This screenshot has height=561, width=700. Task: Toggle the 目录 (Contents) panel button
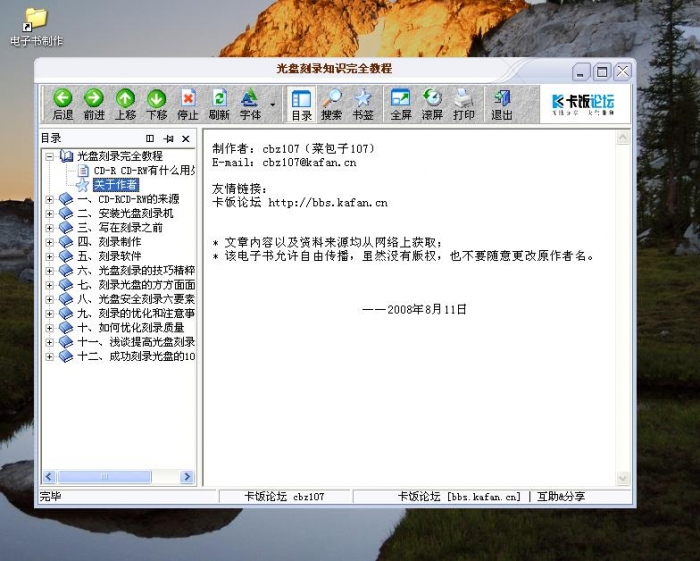coord(301,103)
